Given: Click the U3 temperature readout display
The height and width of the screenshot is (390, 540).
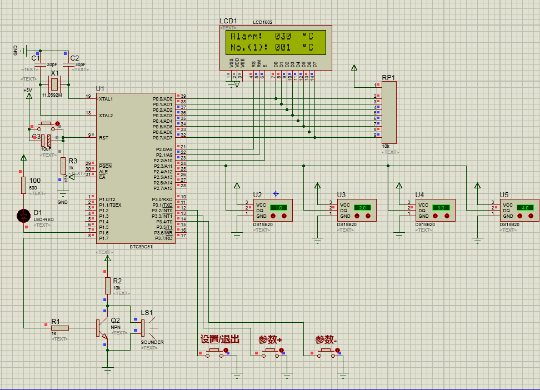Looking at the screenshot, I should click(363, 208).
